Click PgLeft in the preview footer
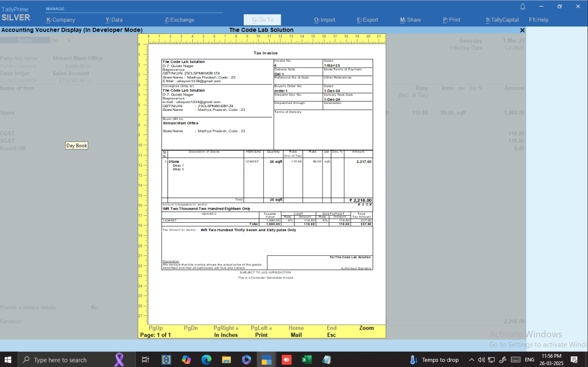 coord(261,328)
